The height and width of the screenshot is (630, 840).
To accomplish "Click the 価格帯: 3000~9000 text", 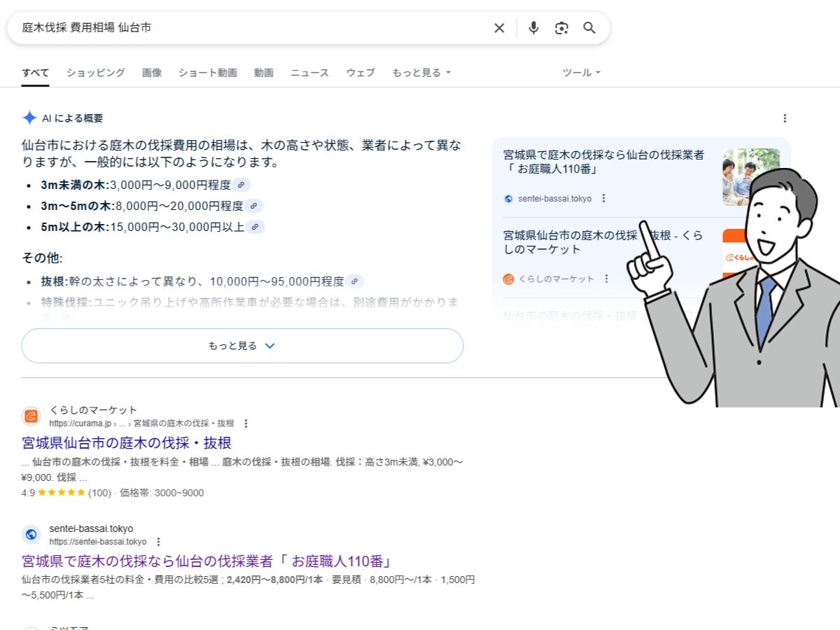I will 162,493.
